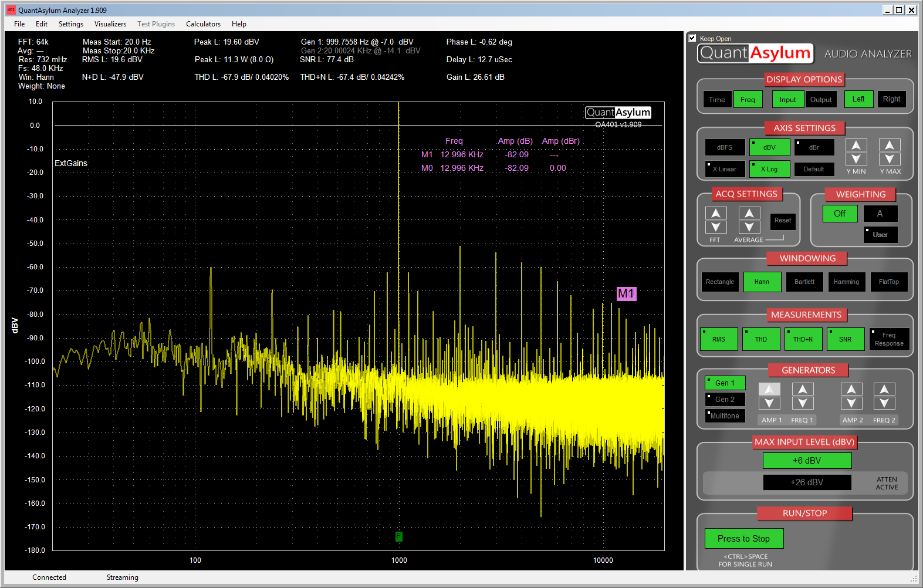
Task: Enable the Left channel display
Action: click(859, 99)
